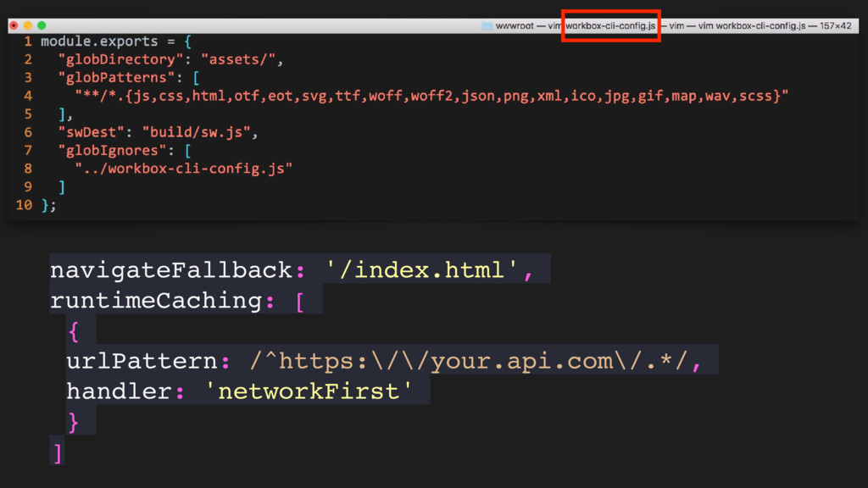Click "../workbox-cli-config.js" string on line 8
The width and height of the screenshot is (868, 488).
pyautogui.click(x=184, y=169)
